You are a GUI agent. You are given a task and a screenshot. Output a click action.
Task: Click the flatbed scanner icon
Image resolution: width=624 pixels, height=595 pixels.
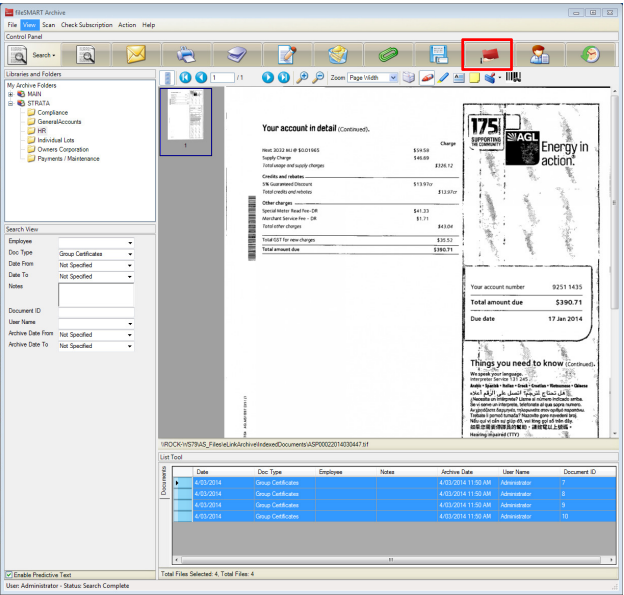tap(236, 55)
